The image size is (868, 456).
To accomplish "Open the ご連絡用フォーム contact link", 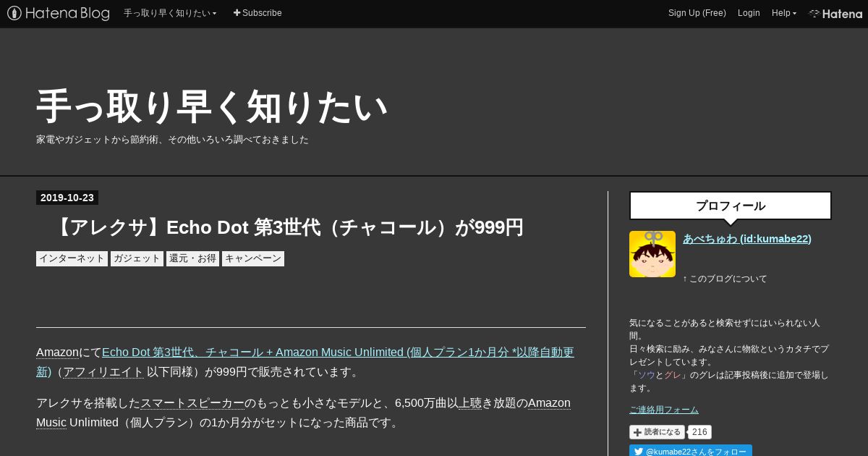I will 664,410.
